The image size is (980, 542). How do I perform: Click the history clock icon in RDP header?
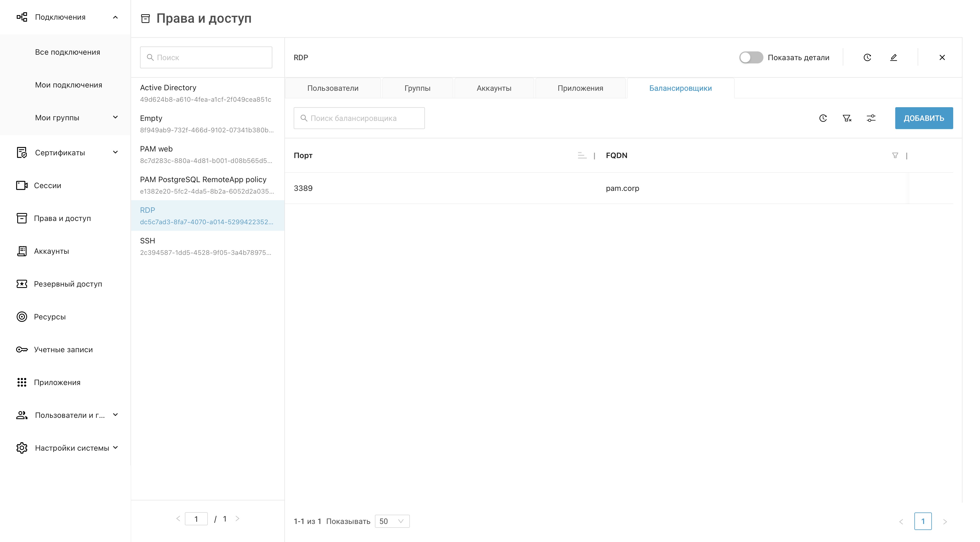[x=867, y=57]
